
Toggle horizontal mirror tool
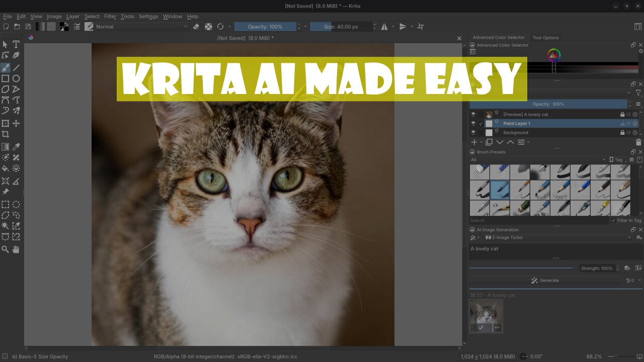click(384, 27)
